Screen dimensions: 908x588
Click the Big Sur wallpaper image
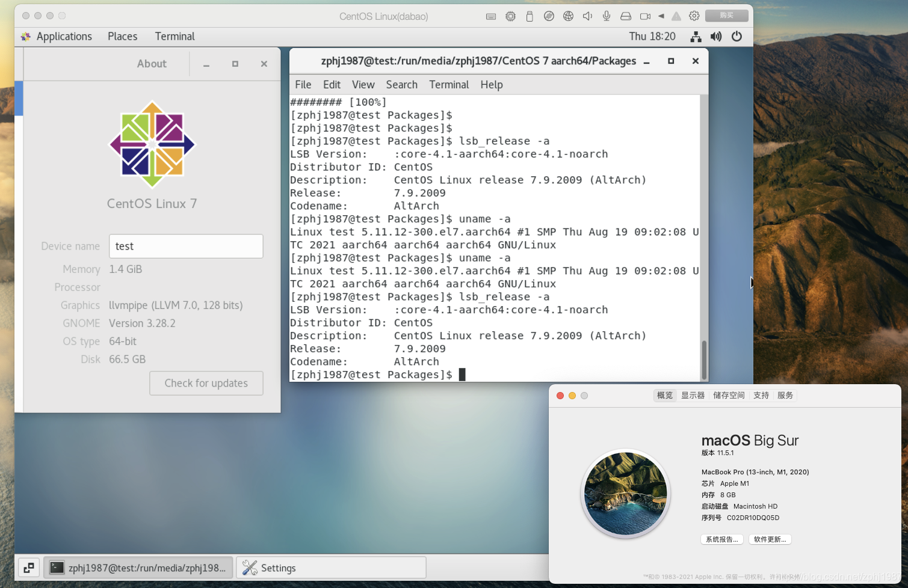tap(626, 494)
